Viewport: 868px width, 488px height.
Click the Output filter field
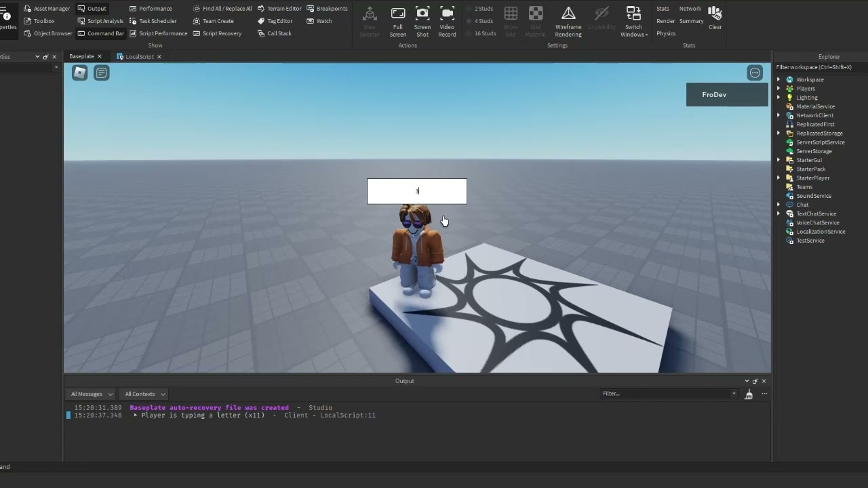[669, 394]
